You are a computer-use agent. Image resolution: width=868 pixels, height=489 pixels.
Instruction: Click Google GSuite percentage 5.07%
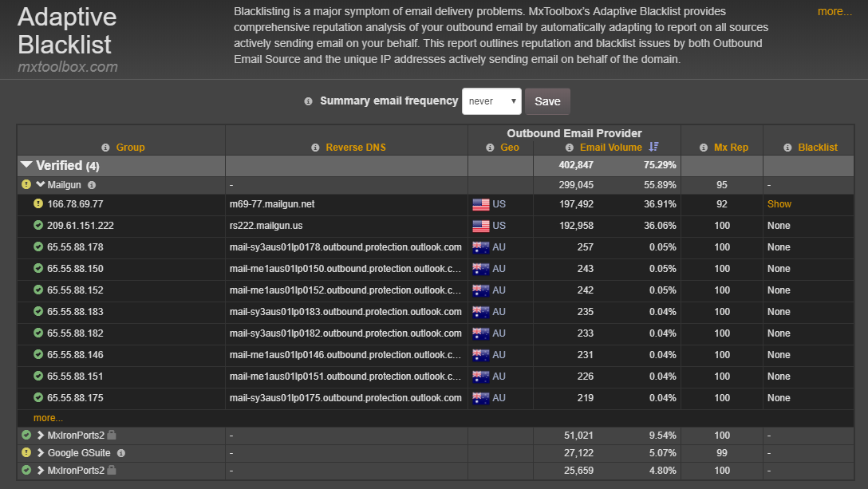point(663,453)
